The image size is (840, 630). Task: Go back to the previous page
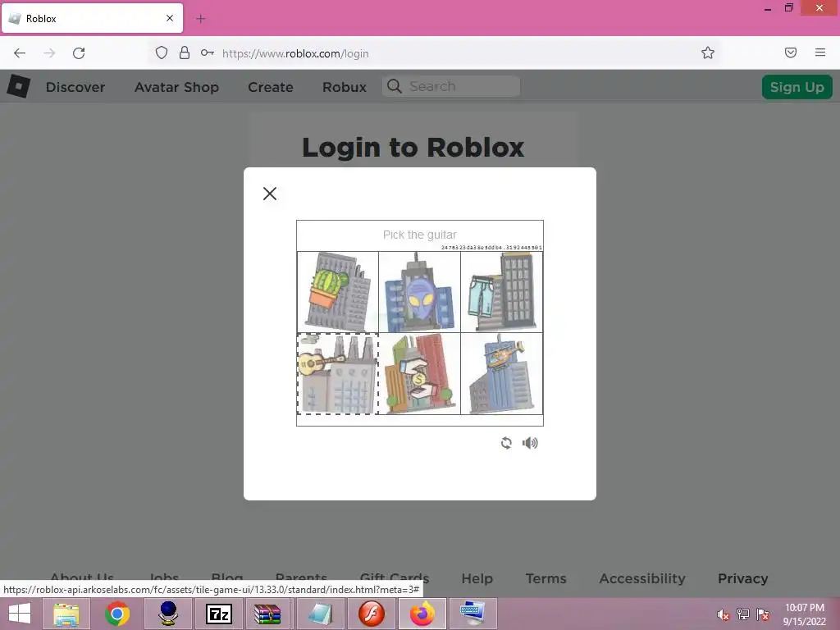point(20,53)
